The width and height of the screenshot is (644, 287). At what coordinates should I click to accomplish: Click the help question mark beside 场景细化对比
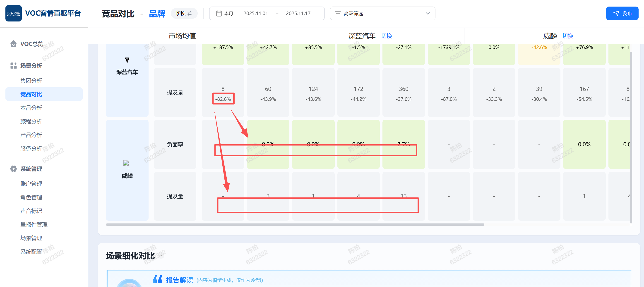[x=161, y=255]
